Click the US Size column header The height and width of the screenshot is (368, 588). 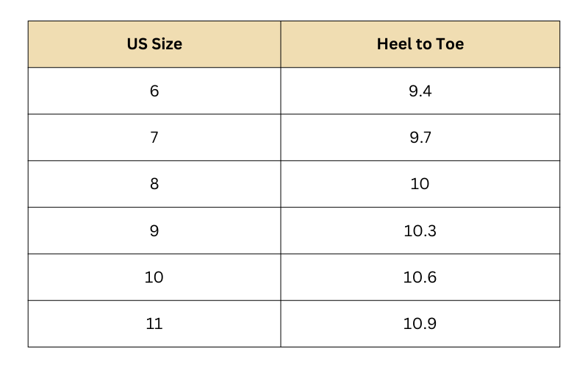click(154, 44)
